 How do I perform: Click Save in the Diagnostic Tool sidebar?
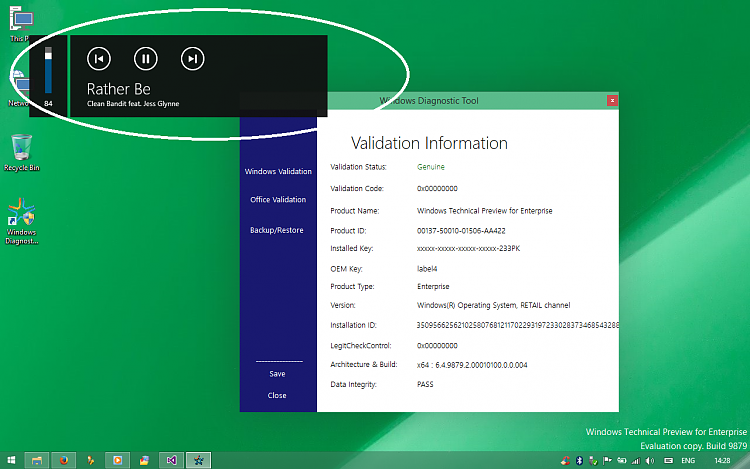[x=277, y=374]
